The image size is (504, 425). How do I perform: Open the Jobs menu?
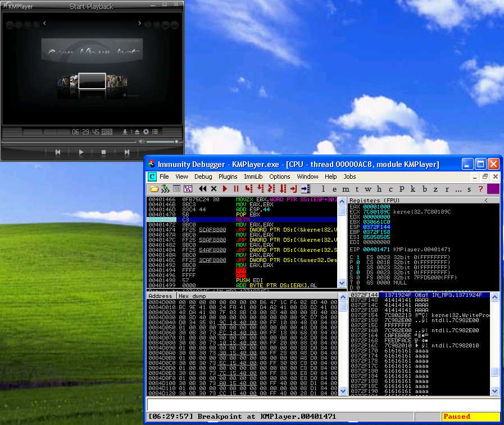(349, 177)
